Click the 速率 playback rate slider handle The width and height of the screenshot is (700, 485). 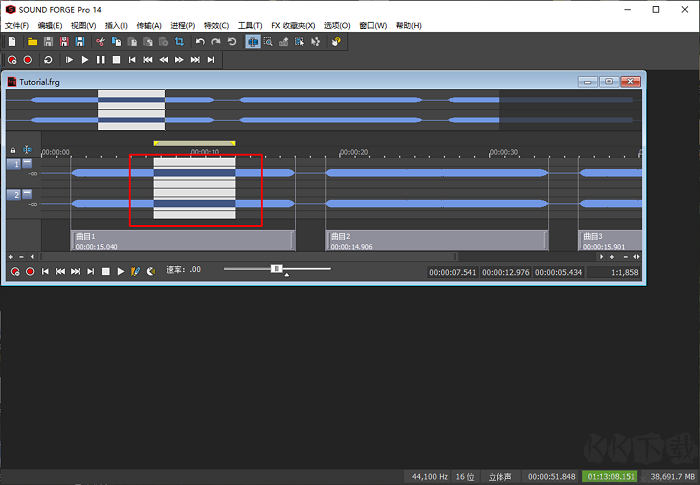tap(277, 269)
